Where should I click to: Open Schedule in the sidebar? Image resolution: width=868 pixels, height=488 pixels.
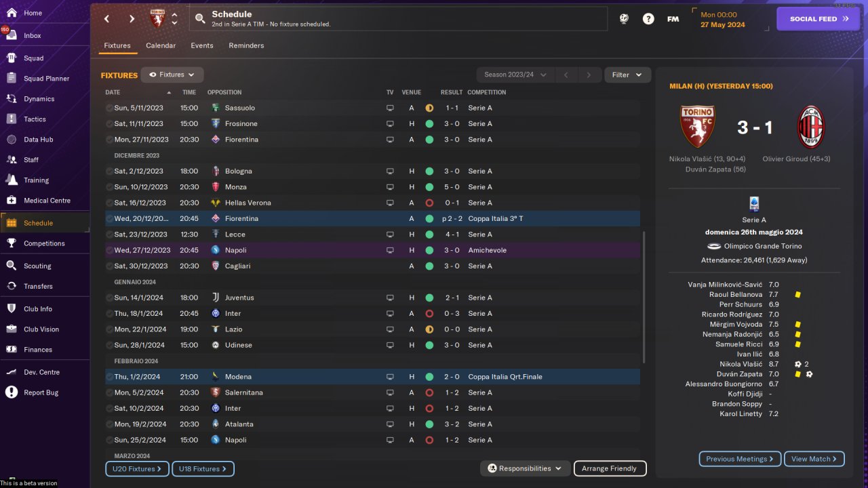tap(45, 223)
